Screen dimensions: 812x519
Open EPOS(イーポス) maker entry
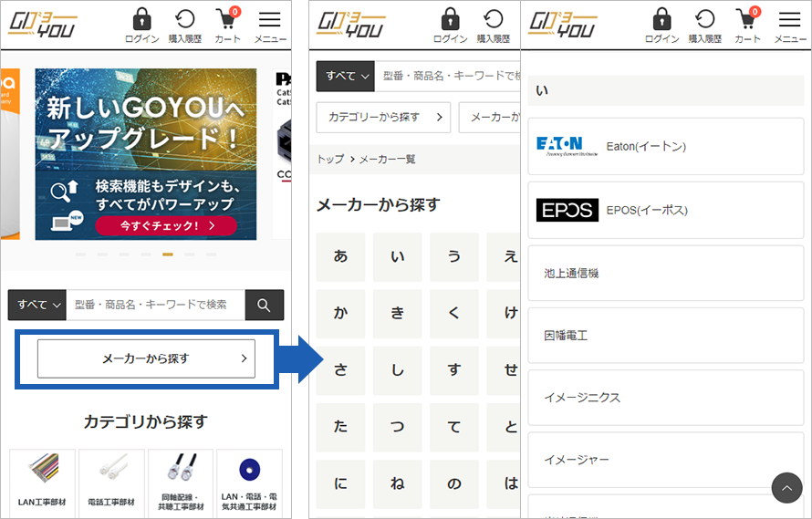coord(666,210)
